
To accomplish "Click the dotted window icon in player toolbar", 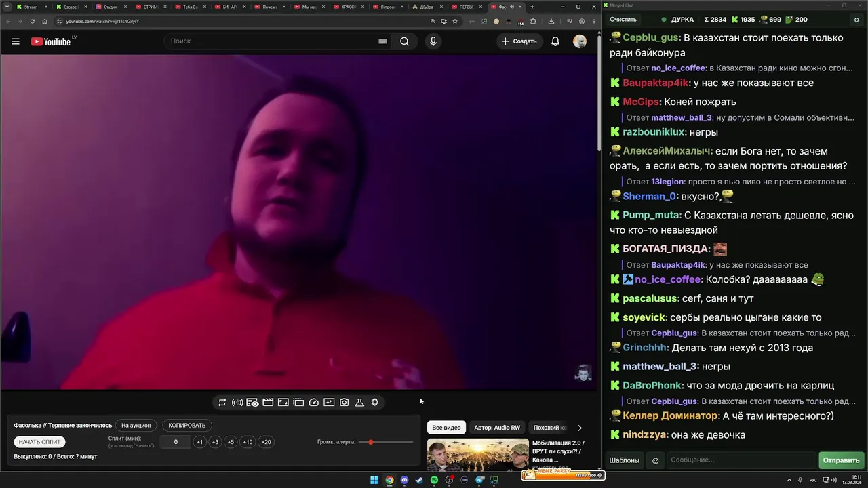I will pos(298,403).
